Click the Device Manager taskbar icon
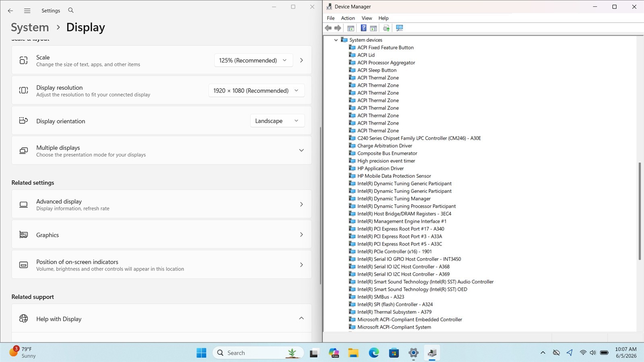 pyautogui.click(x=433, y=353)
